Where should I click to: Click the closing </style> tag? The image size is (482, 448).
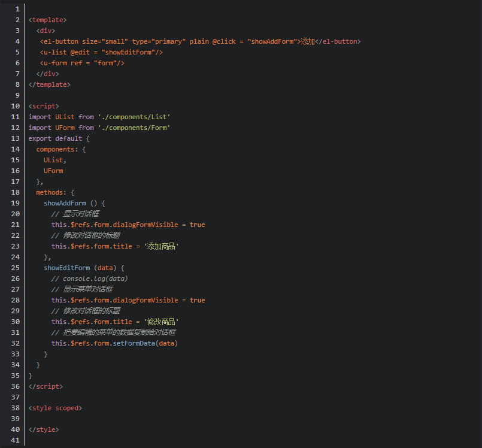tap(44, 429)
